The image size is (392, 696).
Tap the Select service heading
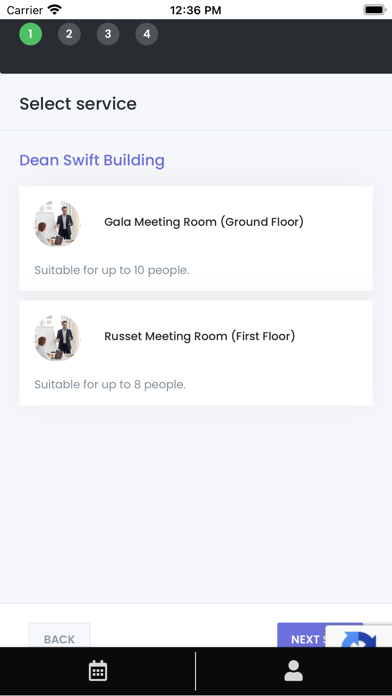pos(78,104)
